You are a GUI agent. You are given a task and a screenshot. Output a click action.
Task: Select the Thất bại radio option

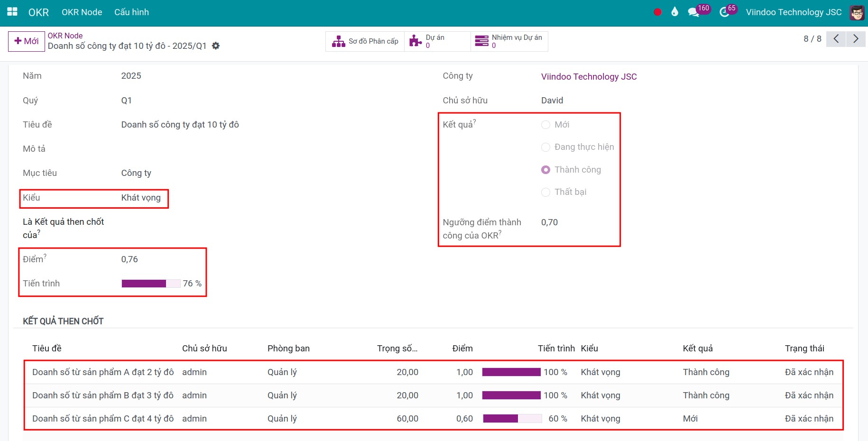[546, 192]
